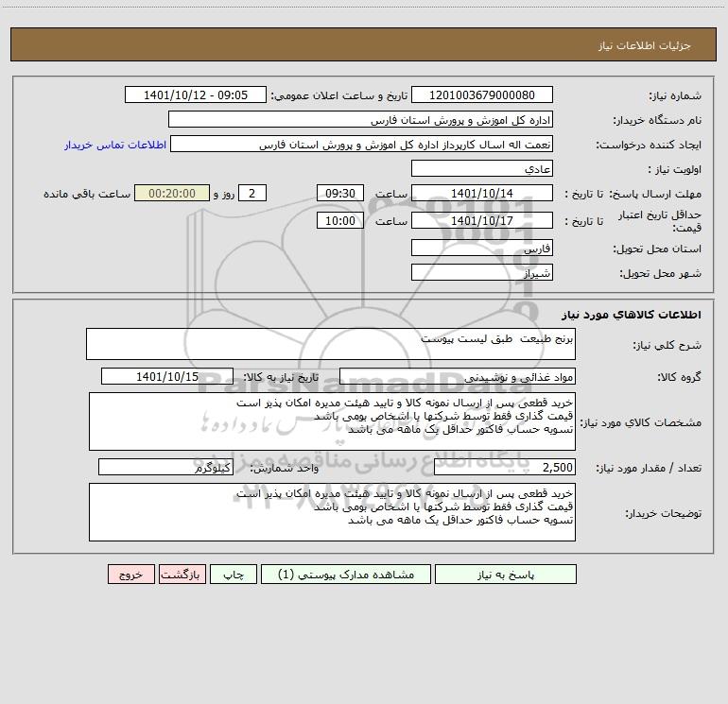
Task: Click the need date field 1401/10/15
Action: click(x=167, y=376)
